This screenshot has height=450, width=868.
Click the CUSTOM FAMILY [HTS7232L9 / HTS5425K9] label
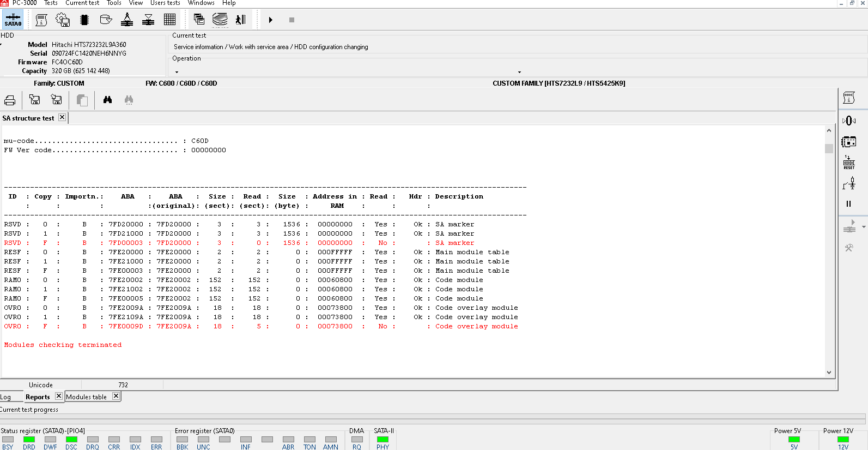click(x=559, y=83)
